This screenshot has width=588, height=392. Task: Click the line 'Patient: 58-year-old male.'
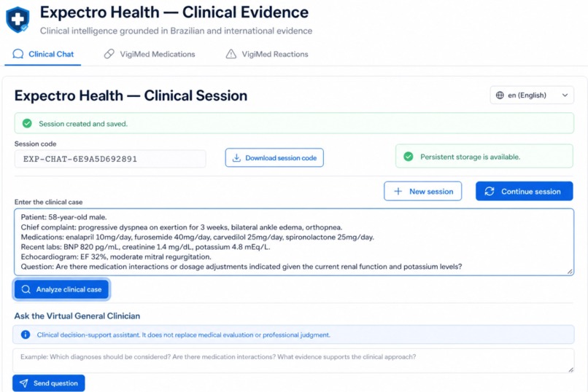(63, 217)
